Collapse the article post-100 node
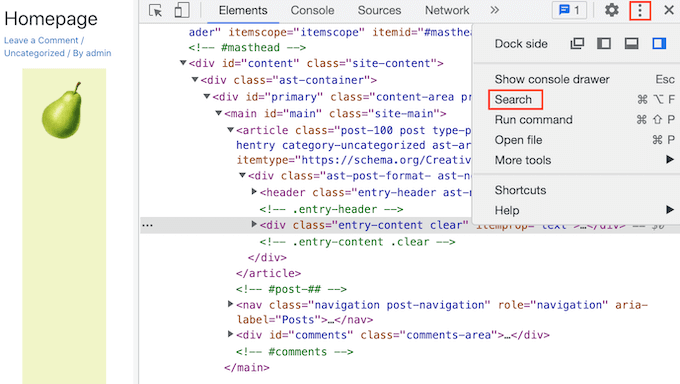This screenshot has height=384, width=680. [231, 130]
